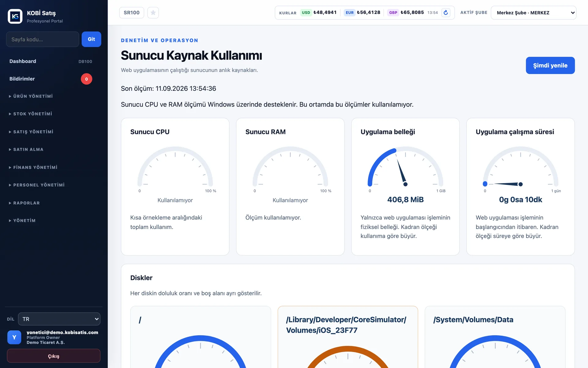Click the exchange rate time 13:54
The width and height of the screenshot is (588, 368).
click(x=433, y=13)
